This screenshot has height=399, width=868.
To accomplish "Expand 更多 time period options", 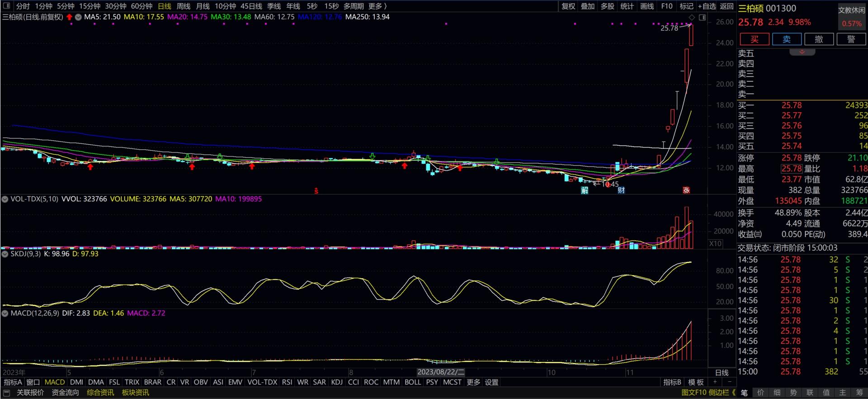I will (x=377, y=6).
